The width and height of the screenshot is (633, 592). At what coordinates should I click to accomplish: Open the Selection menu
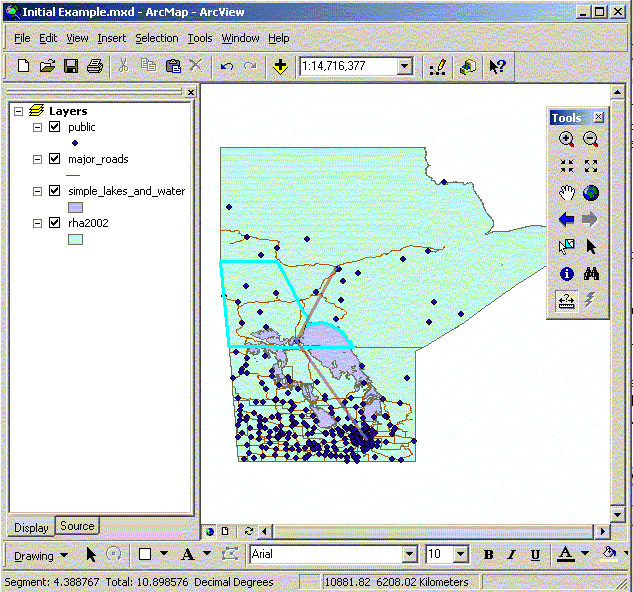click(x=156, y=38)
